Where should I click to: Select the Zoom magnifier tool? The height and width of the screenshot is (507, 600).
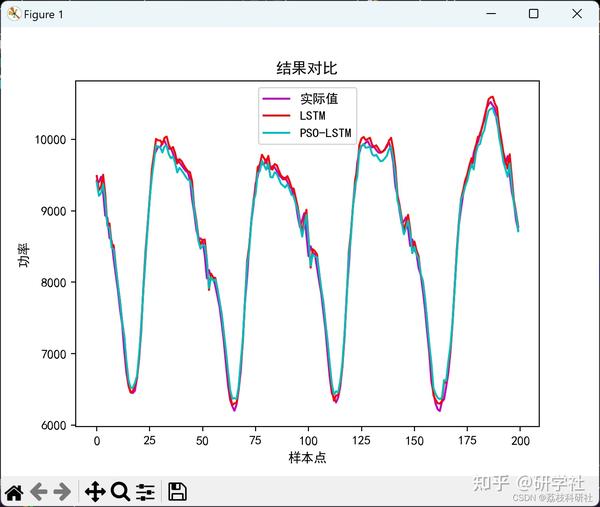pos(121,492)
